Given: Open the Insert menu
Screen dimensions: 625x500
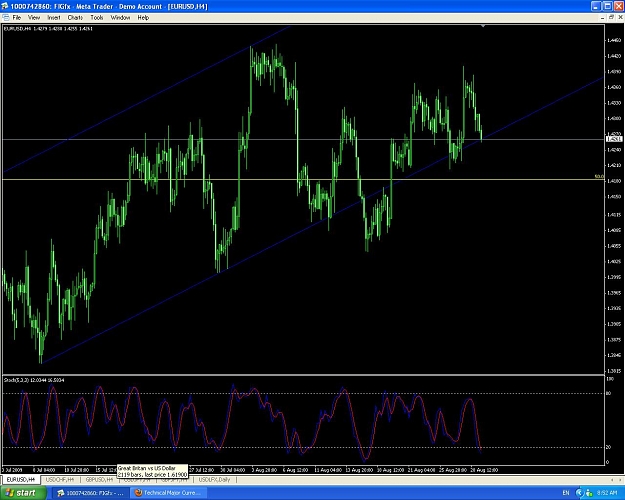Looking at the screenshot, I should point(54,18).
